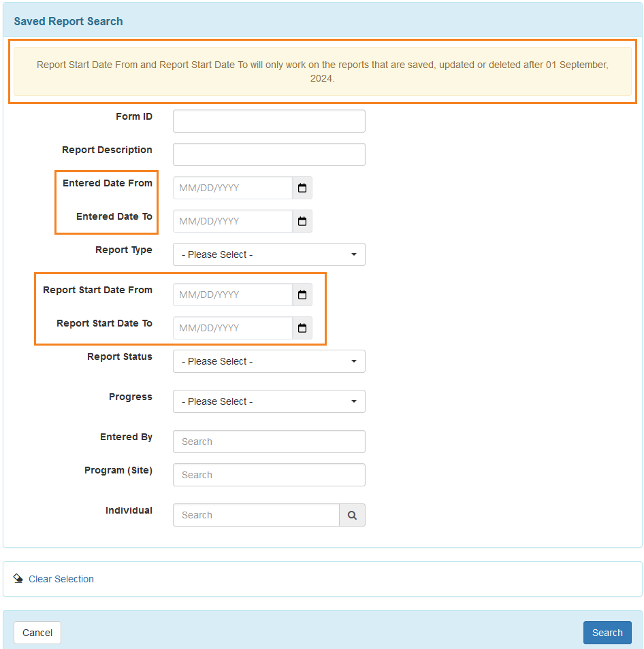Screen dimensions: 644x649
Task: Focus the Form ID input field
Action: [x=269, y=121]
